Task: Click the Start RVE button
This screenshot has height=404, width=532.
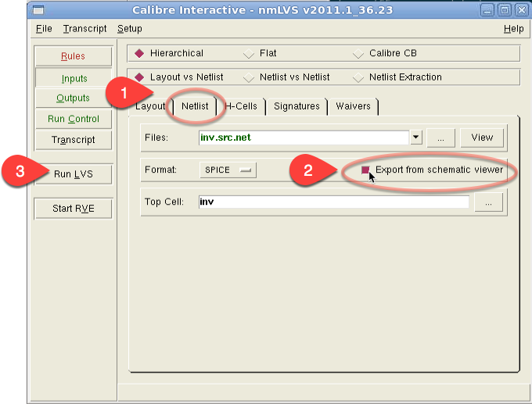Action: 73,209
